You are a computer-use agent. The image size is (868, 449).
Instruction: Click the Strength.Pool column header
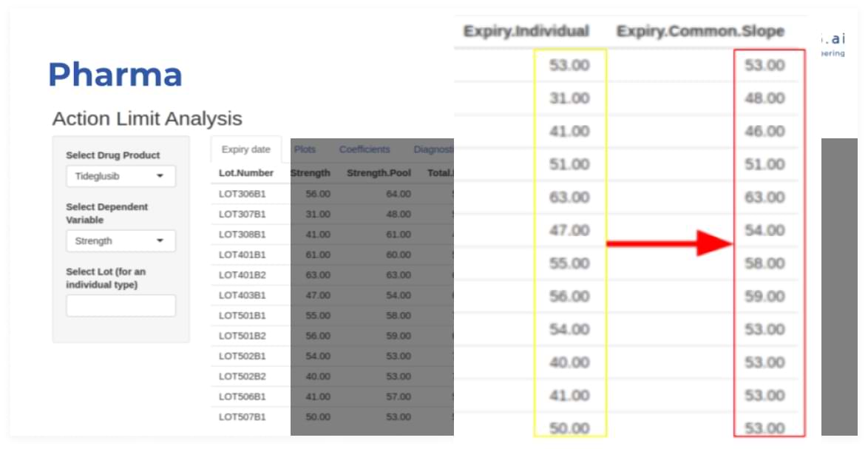coord(379,173)
